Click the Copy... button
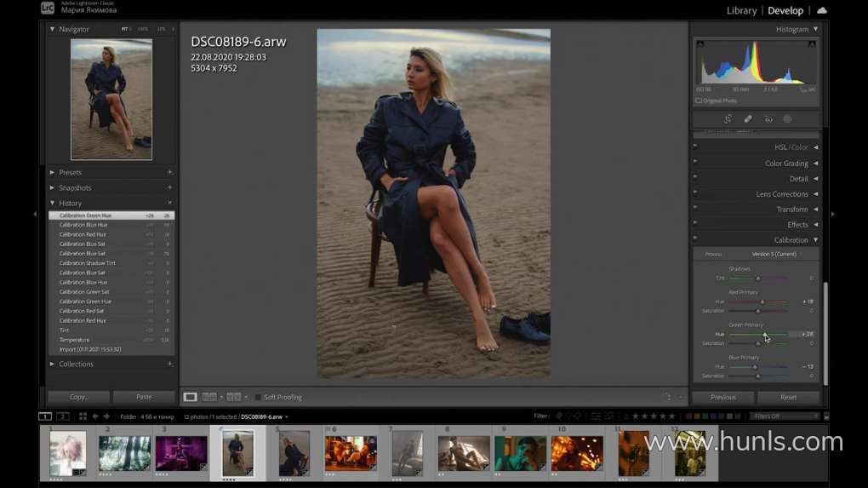Viewport: 868px width, 488px height. coord(78,397)
